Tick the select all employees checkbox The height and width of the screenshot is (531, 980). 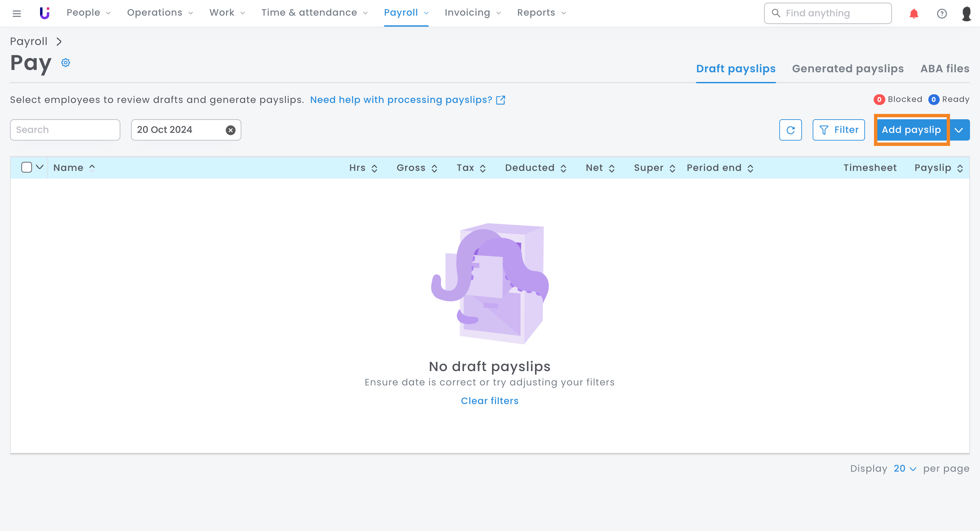(x=27, y=167)
